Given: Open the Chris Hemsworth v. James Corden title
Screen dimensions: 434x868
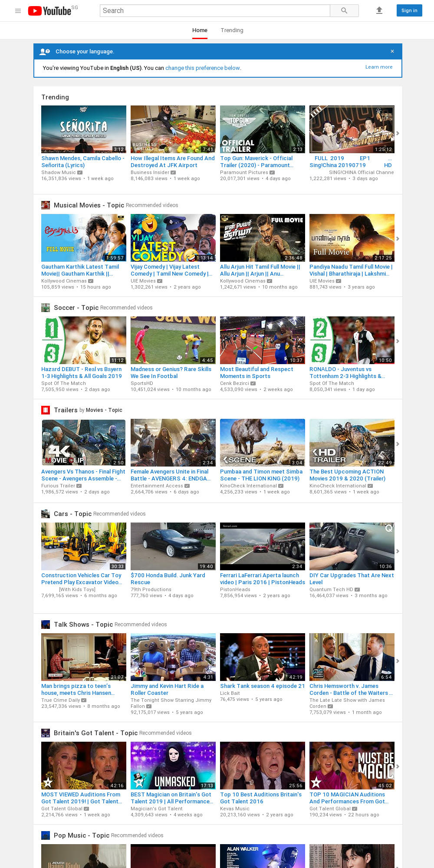Looking at the screenshot, I should coord(351,690).
